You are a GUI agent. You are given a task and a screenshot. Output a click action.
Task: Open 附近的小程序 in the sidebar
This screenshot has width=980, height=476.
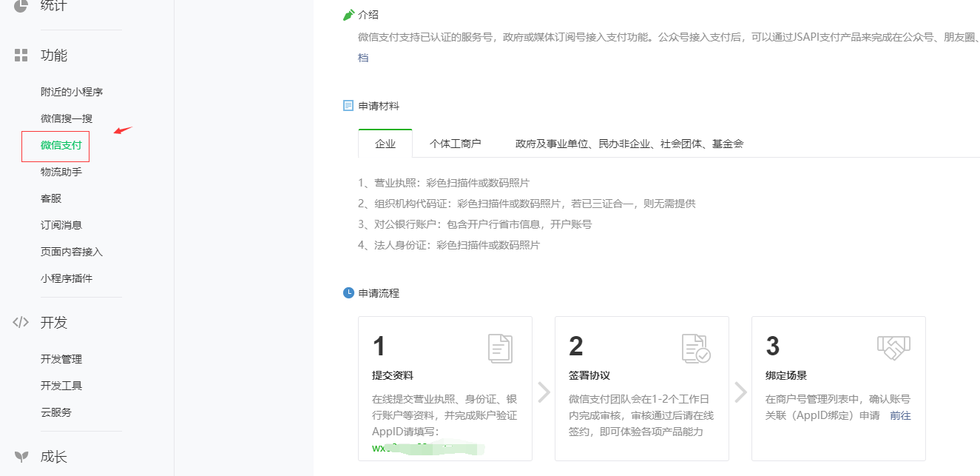tap(72, 92)
